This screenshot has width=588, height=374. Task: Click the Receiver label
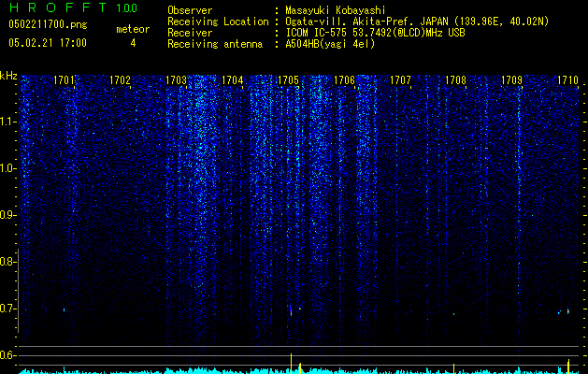190,33
